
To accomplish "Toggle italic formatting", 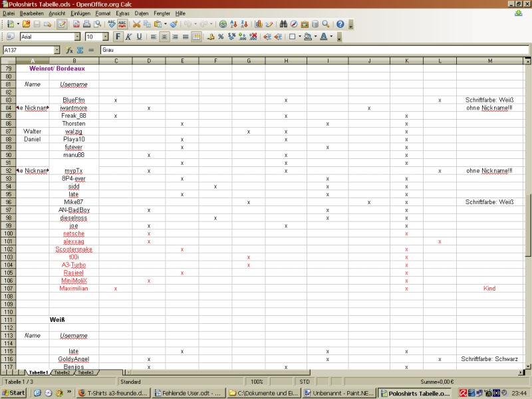I will point(128,37).
